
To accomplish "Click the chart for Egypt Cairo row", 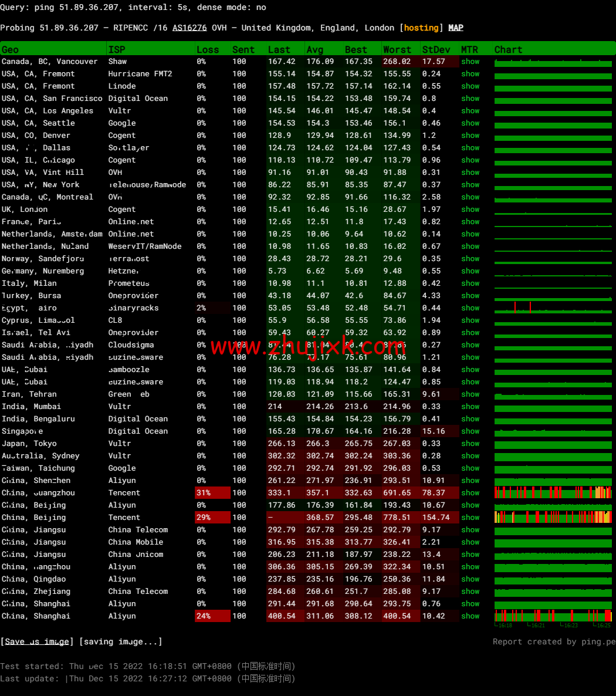I will point(553,308).
